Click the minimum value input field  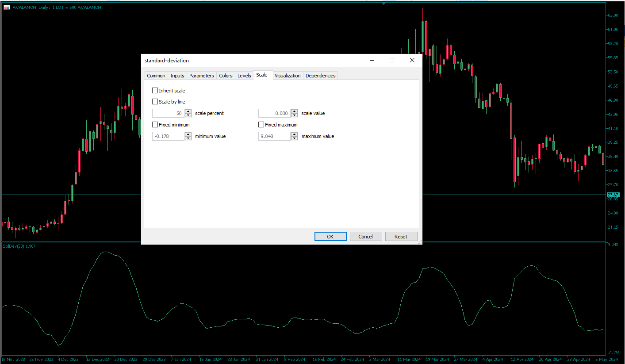click(x=168, y=136)
